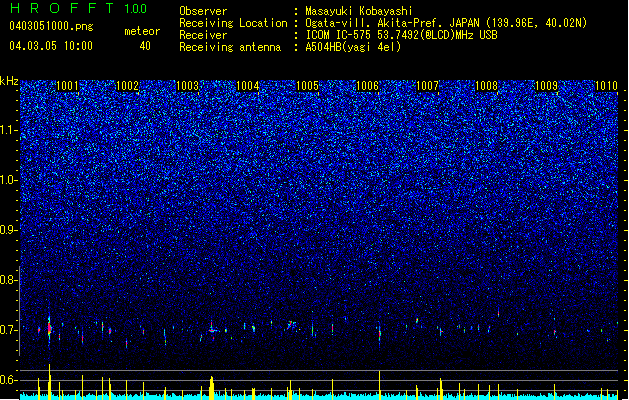Click time marker 1009
This screenshot has width=629, height=400.
(547, 86)
